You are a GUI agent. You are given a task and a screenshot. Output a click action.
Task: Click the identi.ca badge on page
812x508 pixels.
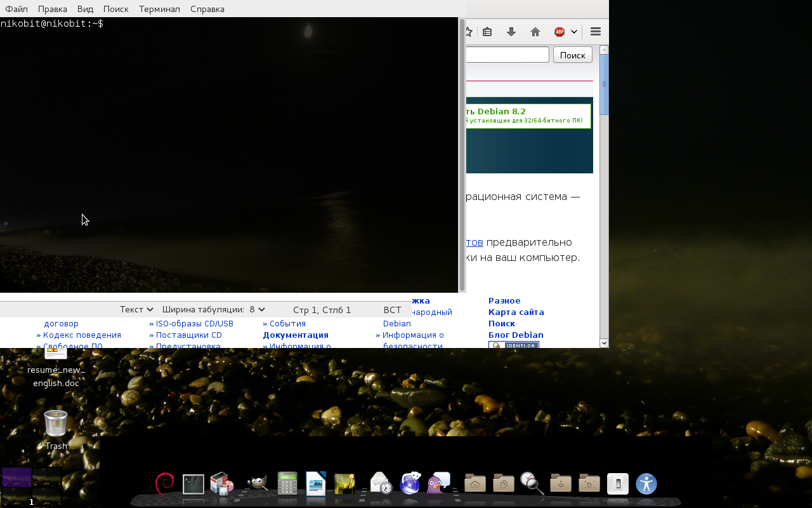[514, 345]
